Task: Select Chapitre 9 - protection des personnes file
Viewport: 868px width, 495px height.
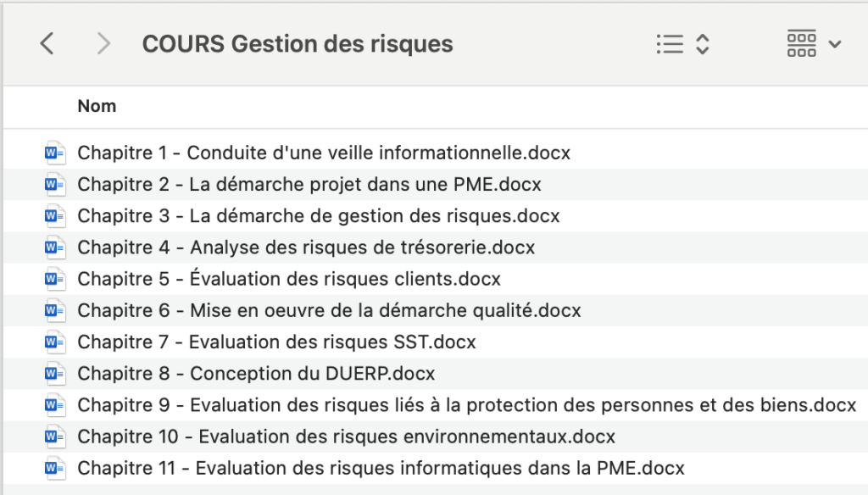Action: (436, 405)
